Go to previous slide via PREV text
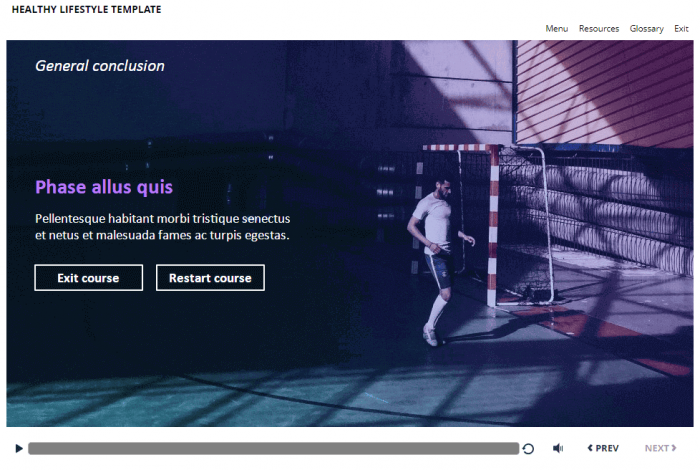 tap(607, 449)
